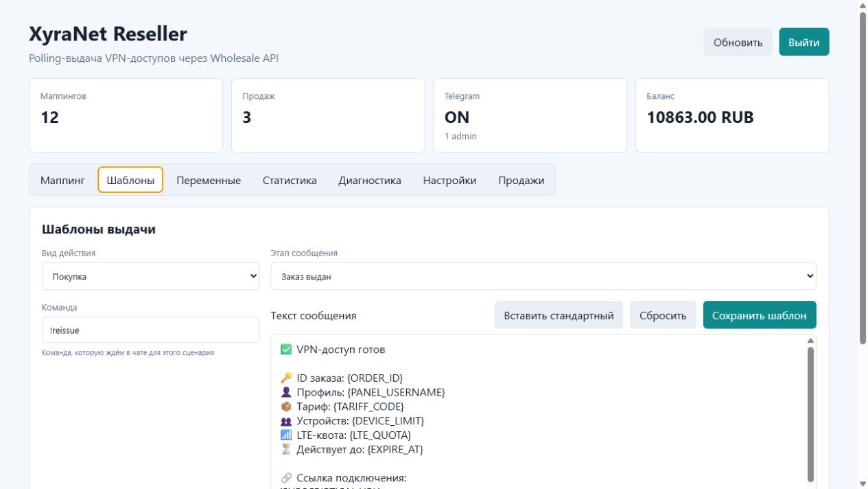Screen dimensions: 868x489
Task: Go to the Диагностика tab
Action: (x=370, y=180)
